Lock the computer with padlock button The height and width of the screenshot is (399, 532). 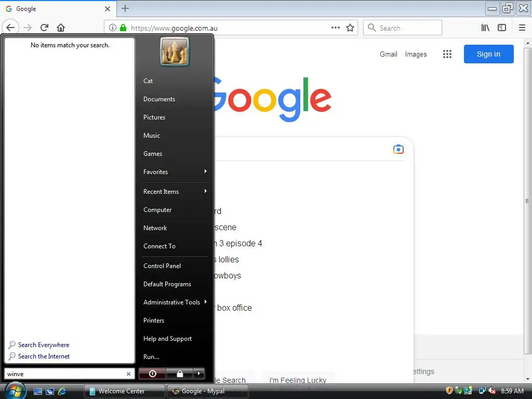click(179, 374)
